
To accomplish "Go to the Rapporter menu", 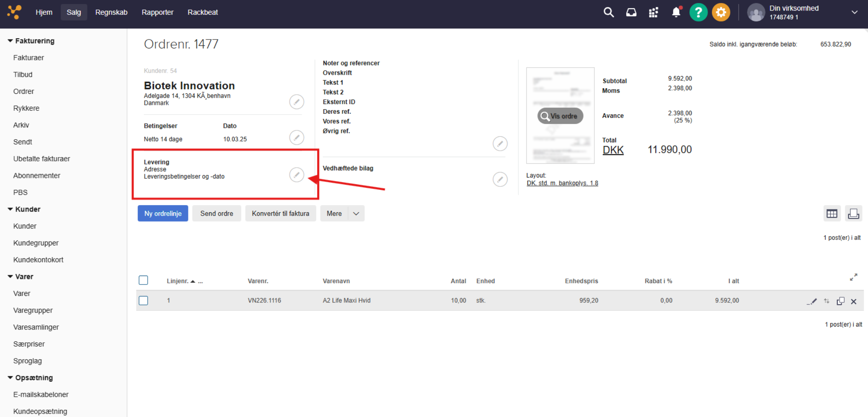I will [x=157, y=12].
